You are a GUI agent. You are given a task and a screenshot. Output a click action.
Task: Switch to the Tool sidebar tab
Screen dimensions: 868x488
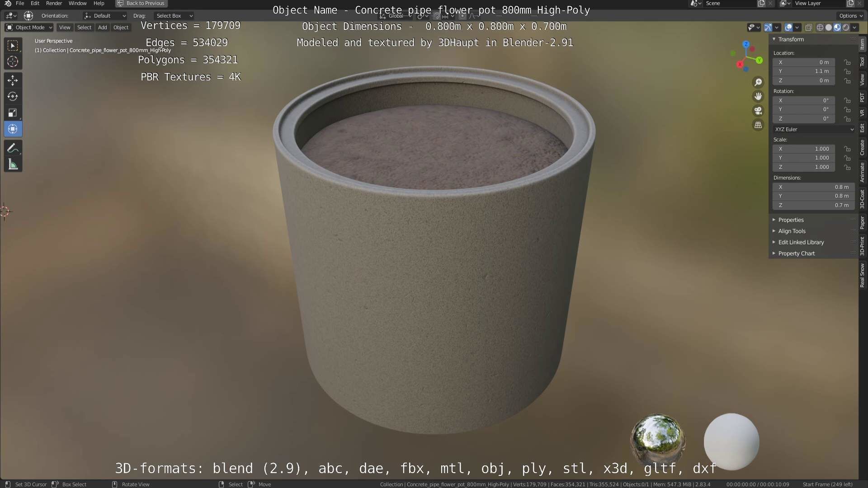[x=863, y=62]
